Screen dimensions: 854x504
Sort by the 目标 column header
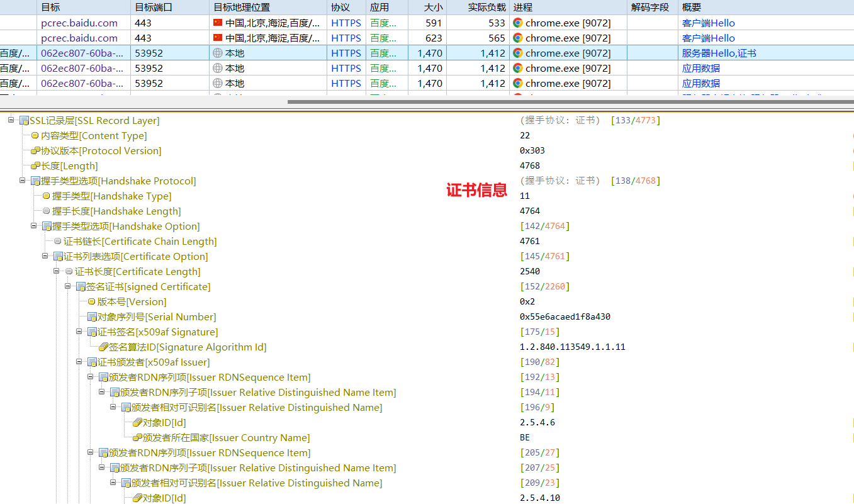pyautogui.click(x=84, y=8)
